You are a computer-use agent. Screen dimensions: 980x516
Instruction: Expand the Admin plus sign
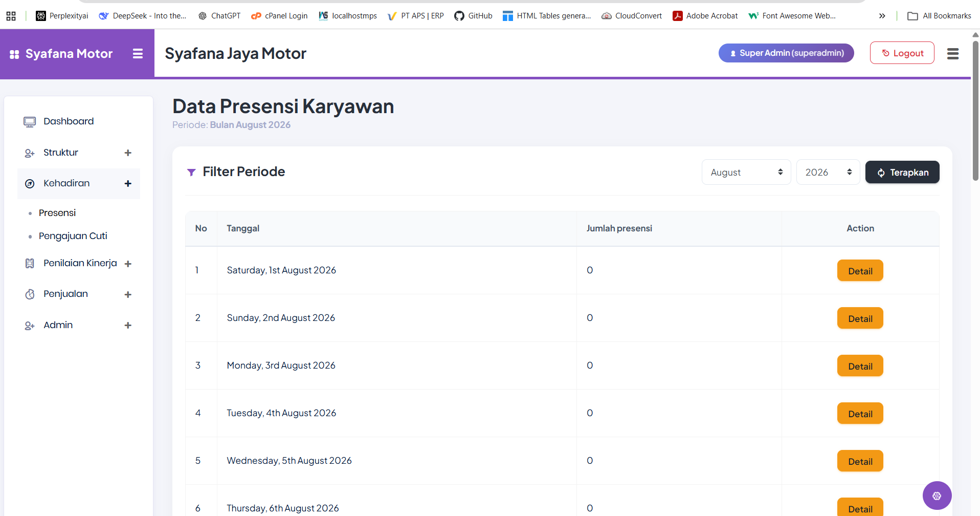point(128,326)
